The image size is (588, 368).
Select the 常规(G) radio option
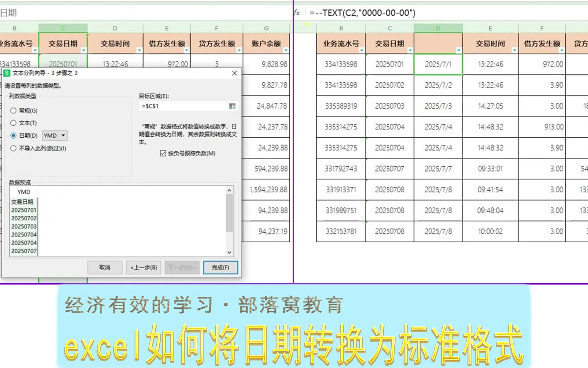click(13, 111)
